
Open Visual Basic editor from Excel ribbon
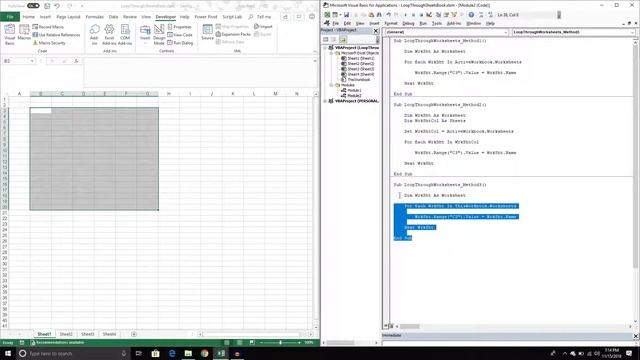click(x=9, y=34)
